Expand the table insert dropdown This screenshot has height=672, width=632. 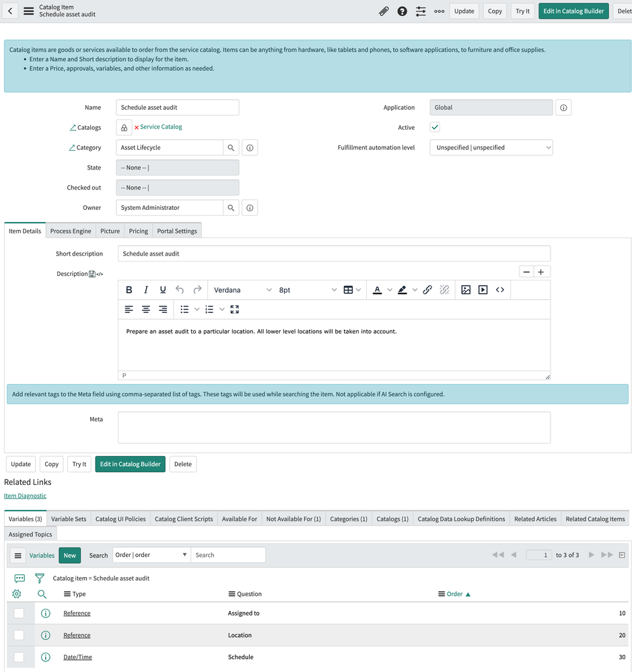359,290
